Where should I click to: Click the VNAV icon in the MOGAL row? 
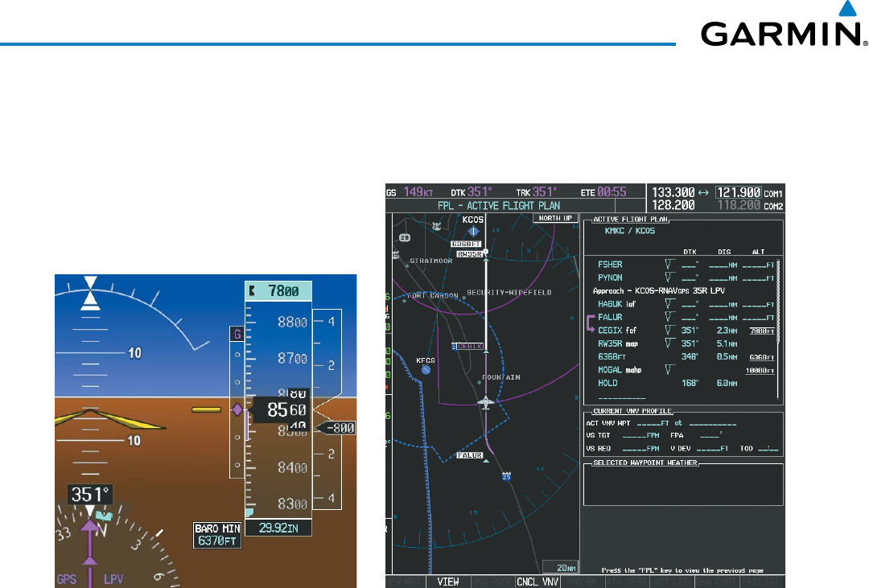coord(670,370)
